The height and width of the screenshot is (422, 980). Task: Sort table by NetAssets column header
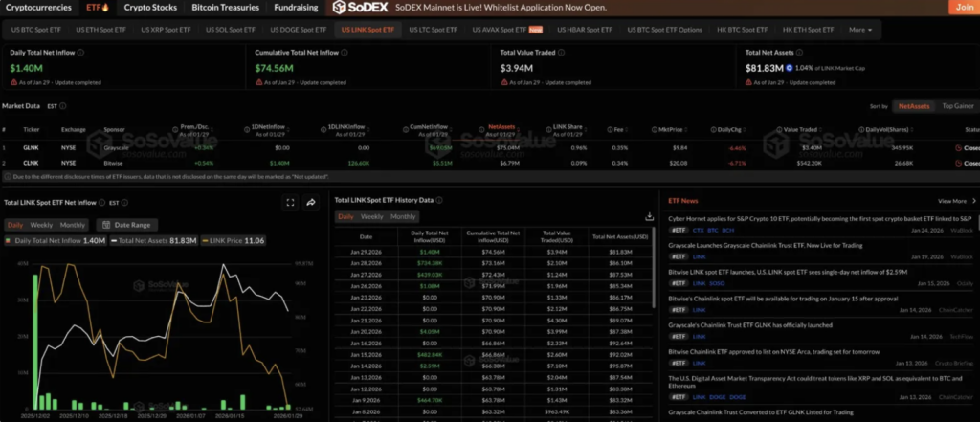pyautogui.click(x=500, y=127)
